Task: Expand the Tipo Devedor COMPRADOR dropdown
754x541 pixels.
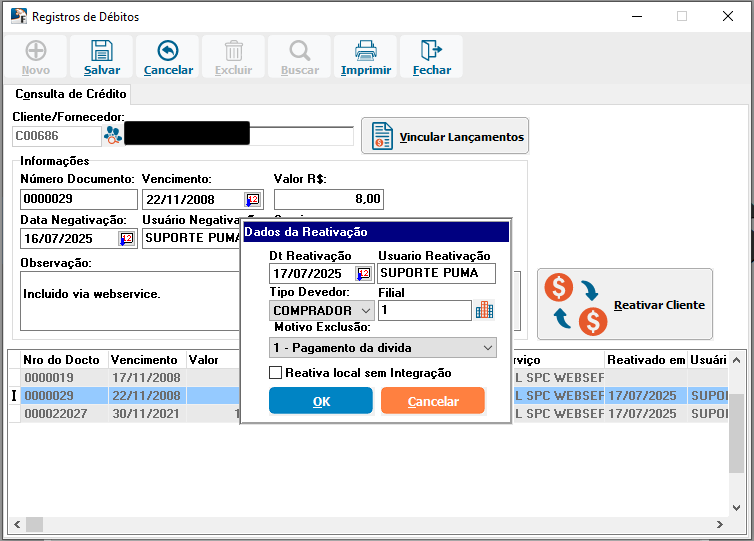Action: (365, 311)
